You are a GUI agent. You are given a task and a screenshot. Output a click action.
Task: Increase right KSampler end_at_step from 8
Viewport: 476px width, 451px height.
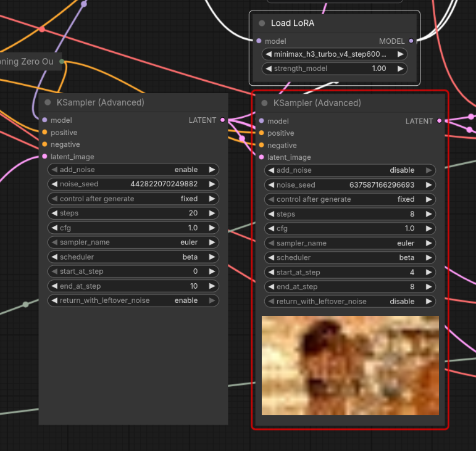(x=428, y=287)
